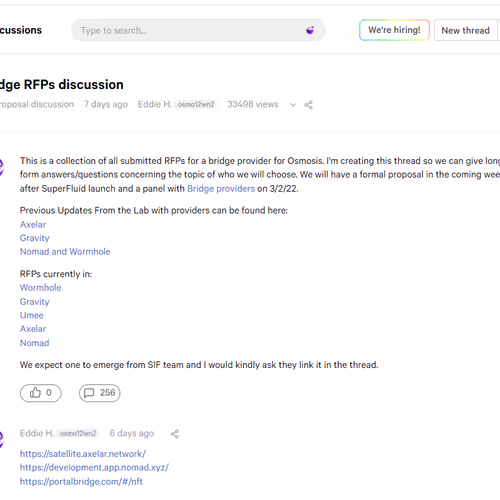Click Eddie H. author name in thread header
This screenshot has width=500, height=500.
155,104
